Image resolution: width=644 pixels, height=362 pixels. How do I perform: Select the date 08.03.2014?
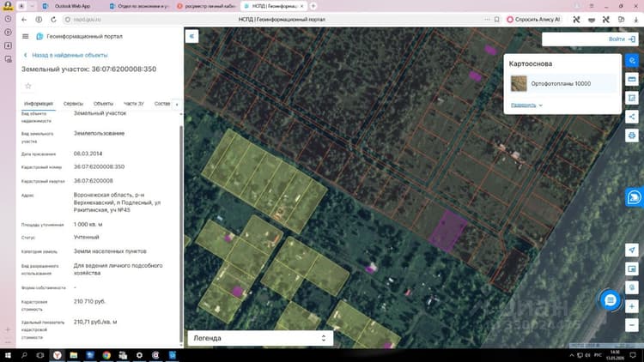(x=88, y=154)
